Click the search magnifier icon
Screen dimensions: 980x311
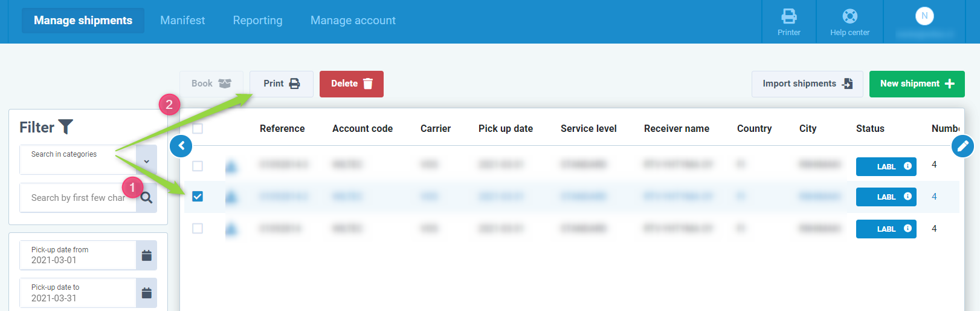pyautogui.click(x=147, y=198)
